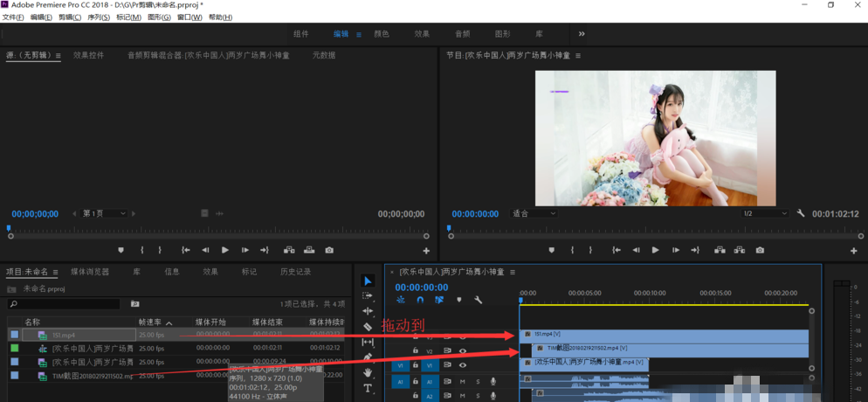Click the timeline wrench settings icon
Image resolution: width=868 pixels, height=402 pixels.
(479, 300)
